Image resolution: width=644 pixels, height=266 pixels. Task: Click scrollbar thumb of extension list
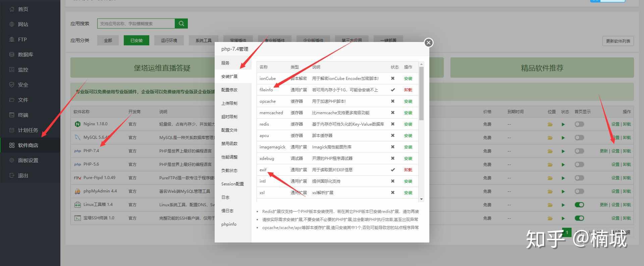pos(422,93)
